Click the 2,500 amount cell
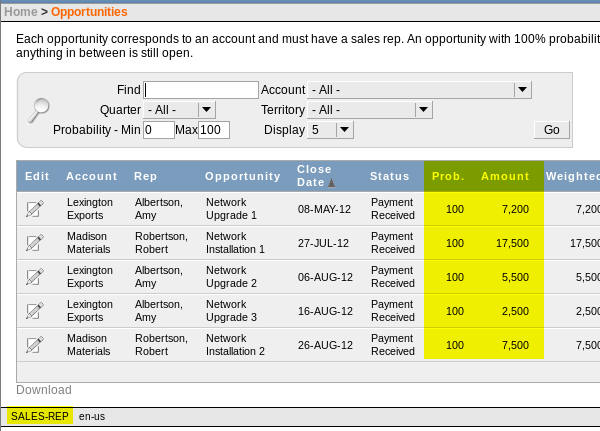 [x=515, y=311]
